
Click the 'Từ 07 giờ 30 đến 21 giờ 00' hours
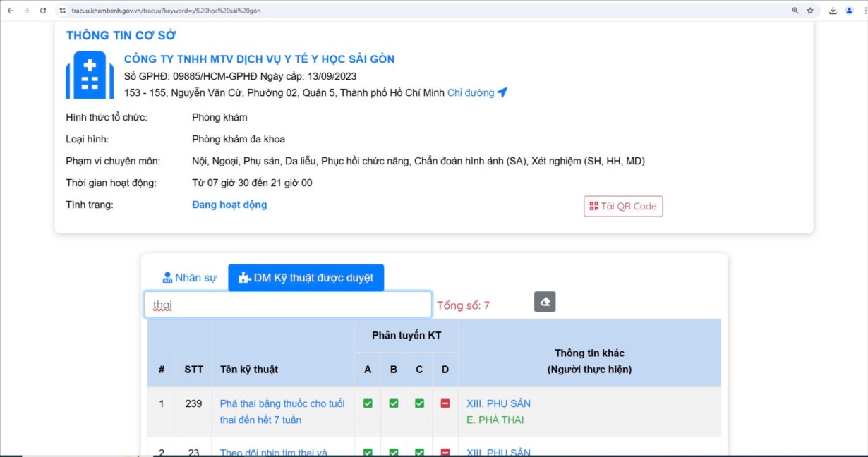252,183
